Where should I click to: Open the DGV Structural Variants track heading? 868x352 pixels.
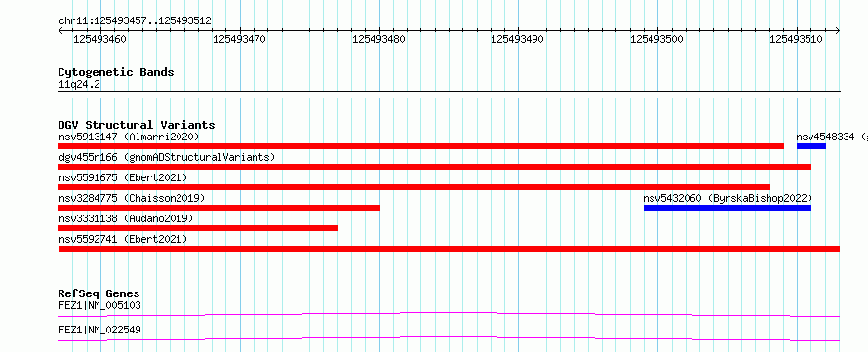[x=137, y=125]
